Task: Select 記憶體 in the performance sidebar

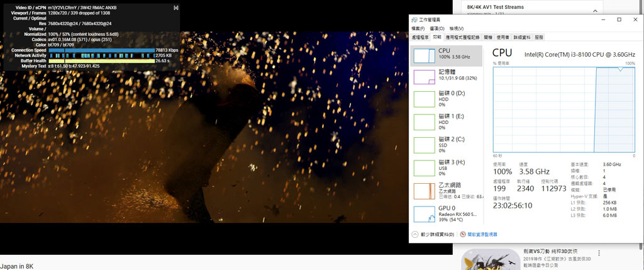Action: [446, 77]
